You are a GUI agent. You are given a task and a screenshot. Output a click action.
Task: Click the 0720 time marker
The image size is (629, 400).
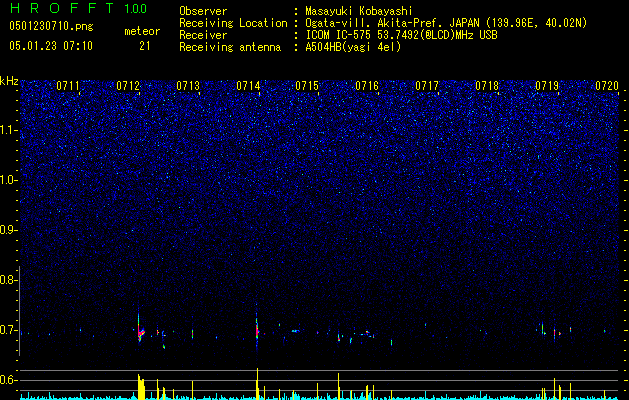point(607,85)
